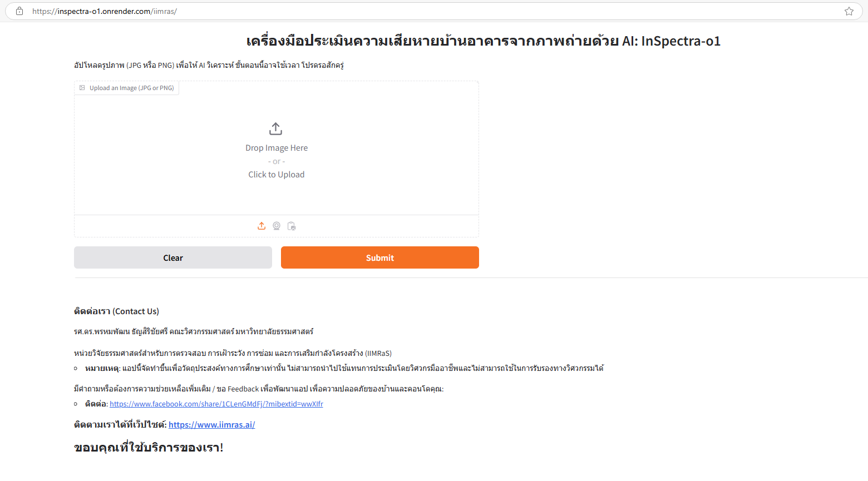The width and height of the screenshot is (868, 481).
Task: Clear the uploaded image
Action: point(173,257)
